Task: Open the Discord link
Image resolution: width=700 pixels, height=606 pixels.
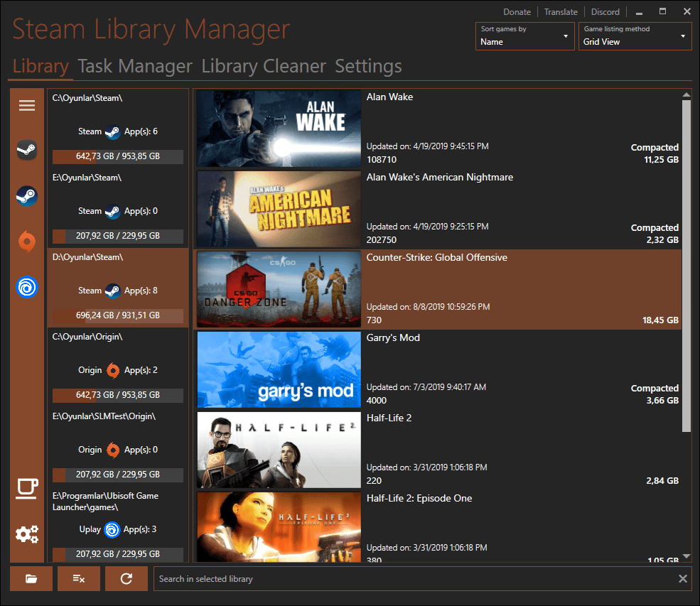Action: coord(605,11)
